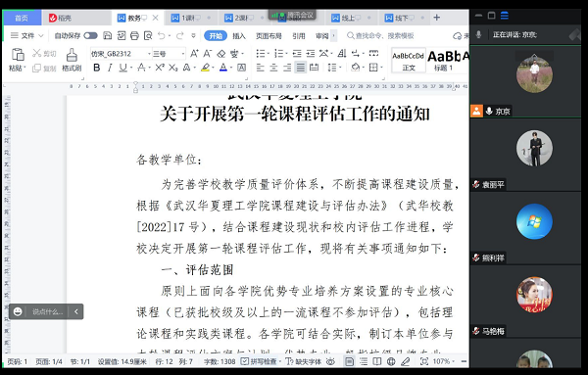Apply the 正文 style
Screen dimensions: 588x375
(409, 60)
